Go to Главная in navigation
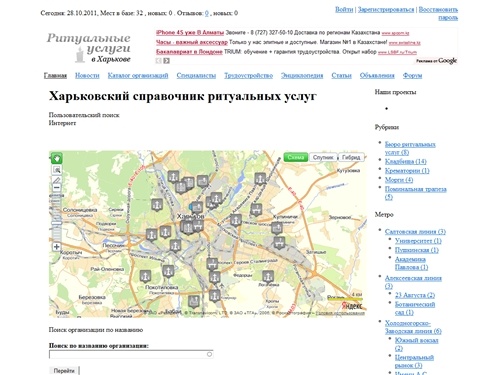500x375 pixels. tap(55, 75)
